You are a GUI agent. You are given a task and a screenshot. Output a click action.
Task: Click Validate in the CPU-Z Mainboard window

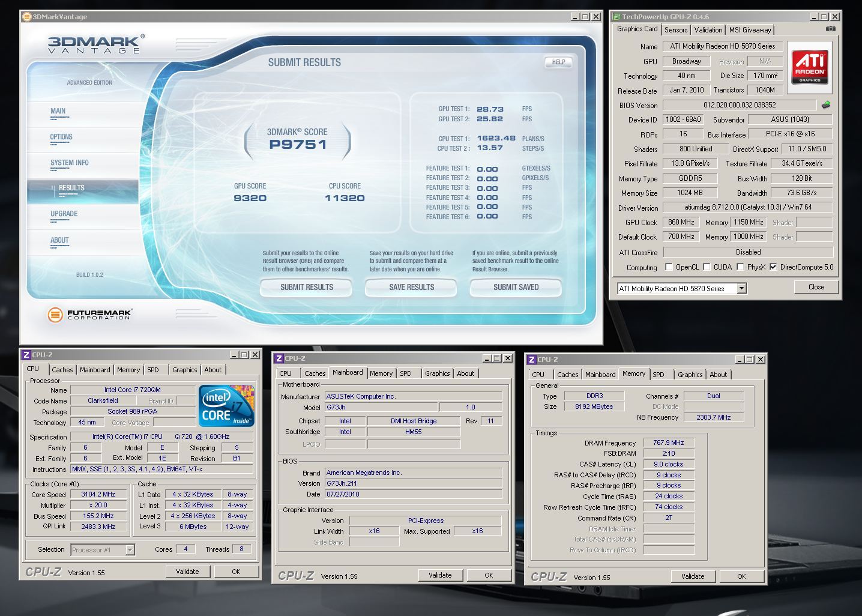440,575
